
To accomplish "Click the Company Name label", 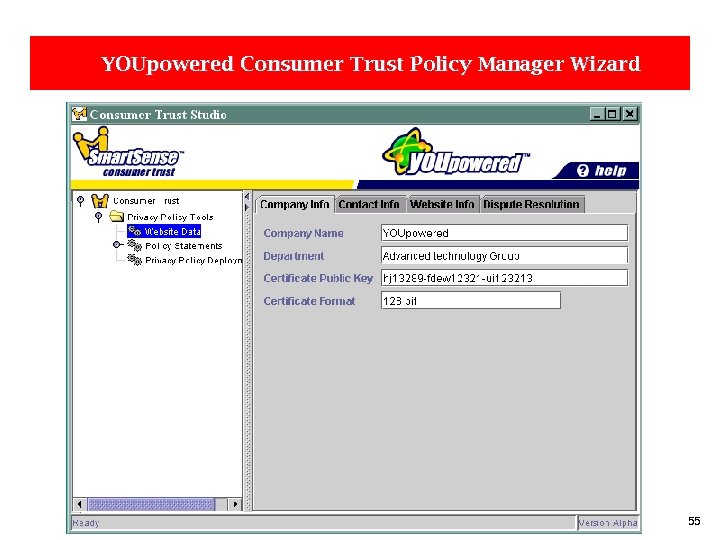I will coord(304,233).
